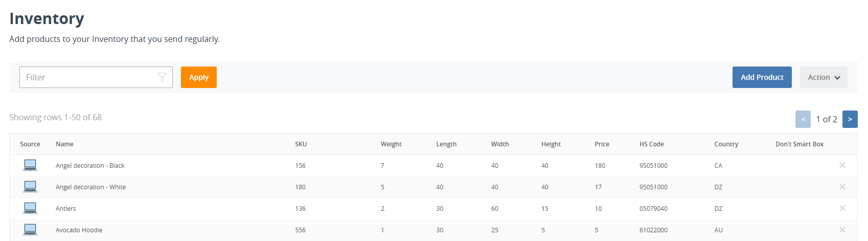
Task: Sort by the Name column header
Action: click(64, 144)
